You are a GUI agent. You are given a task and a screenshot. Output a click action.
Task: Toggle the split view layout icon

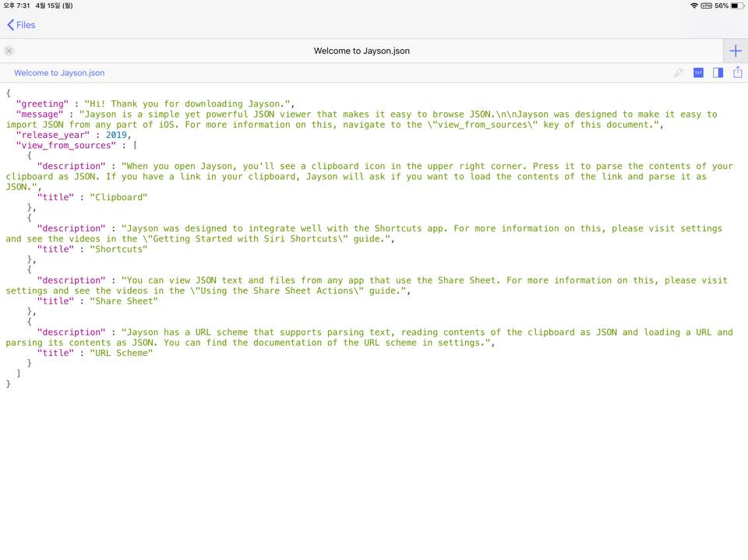pyautogui.click(x=718, y=72)
